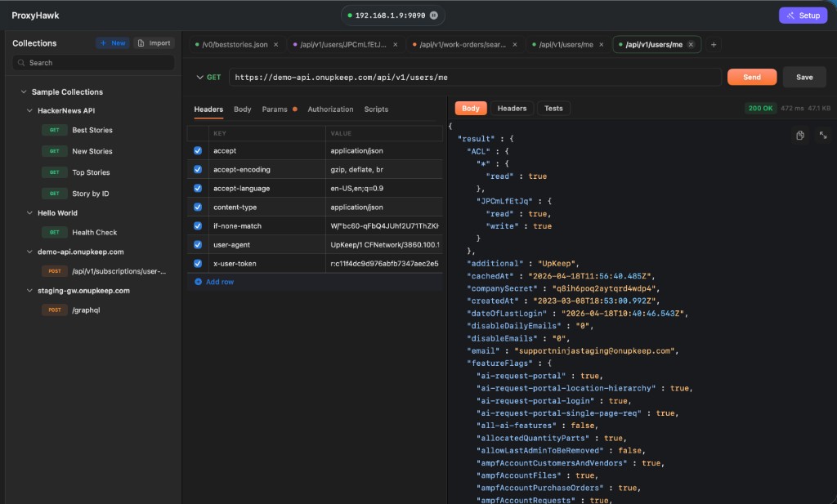
Task: Select the request Headers tab
Action: (x=208, y=109)
